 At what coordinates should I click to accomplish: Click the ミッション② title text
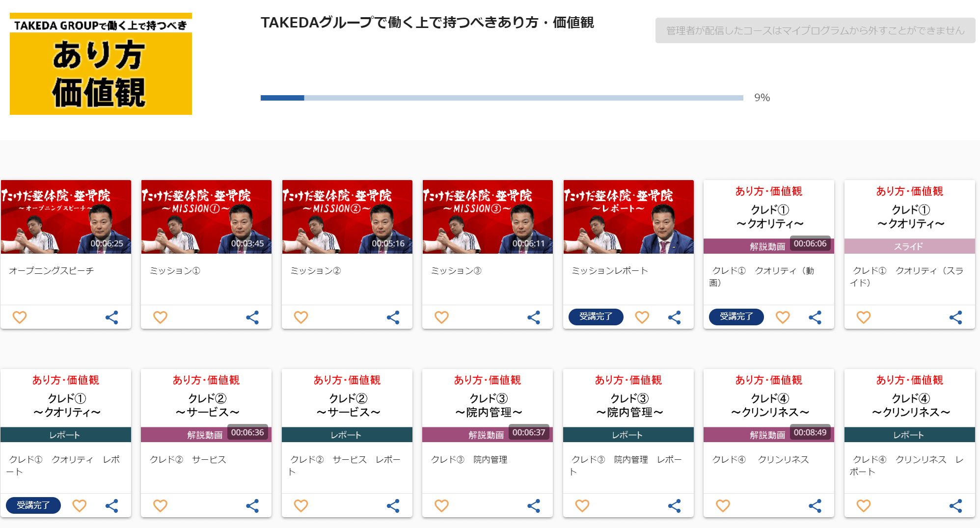click(x=315, y=271)
